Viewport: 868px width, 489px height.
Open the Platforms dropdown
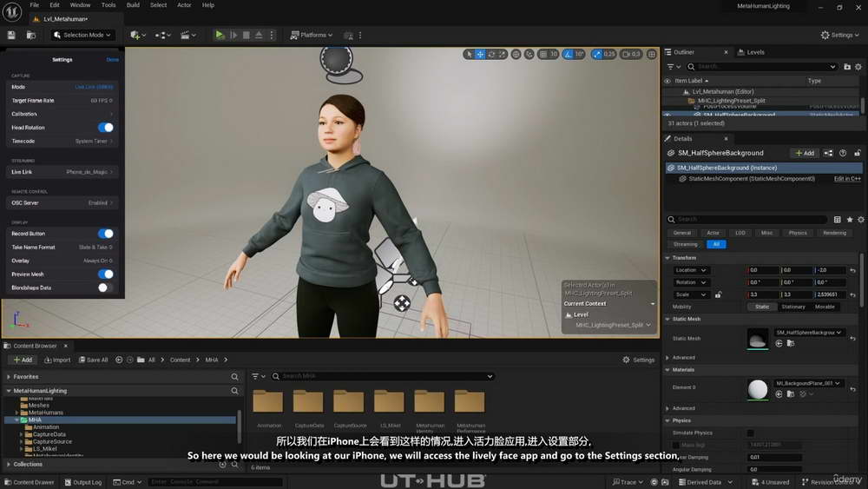(312, 35)
